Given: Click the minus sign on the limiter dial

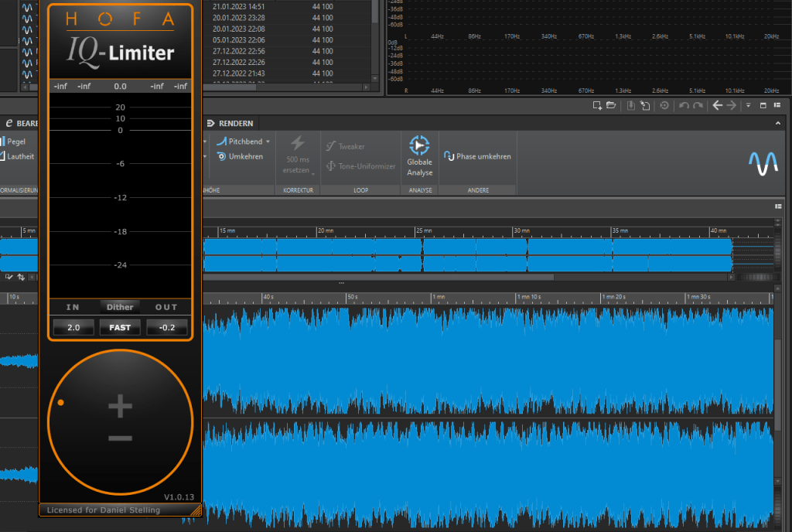Looking at the screenshot, I should pos(120,438).
